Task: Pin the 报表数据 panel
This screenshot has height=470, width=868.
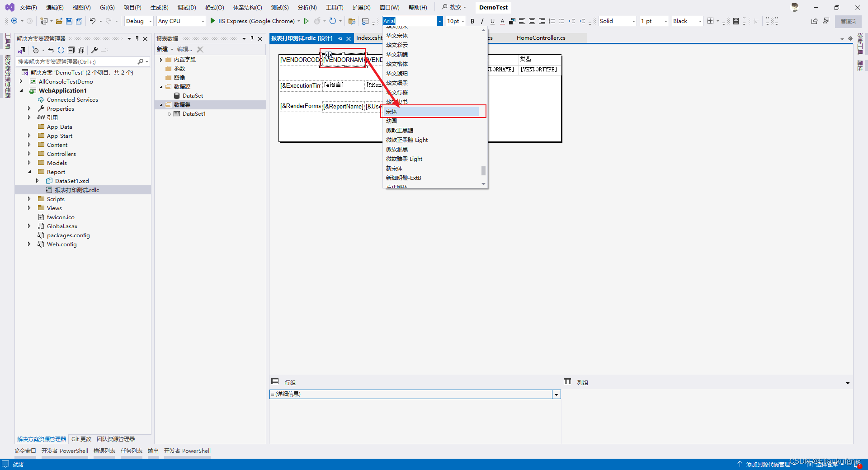Action: point(252,38)
